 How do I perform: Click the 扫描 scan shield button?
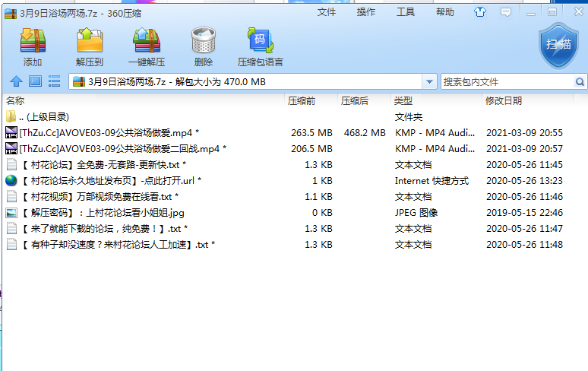(558, 47)
